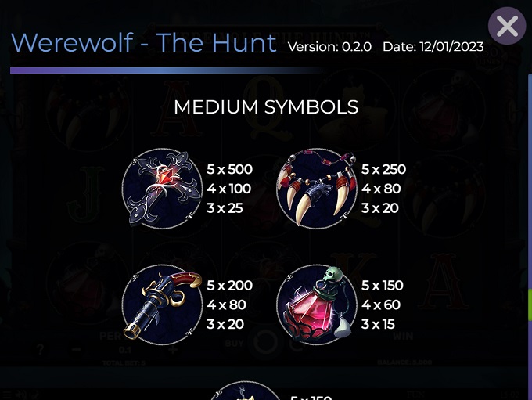This screenshot has width=532, height=400.
Task: Click the green scrollbar thumb on right edge
Action: 530,305
